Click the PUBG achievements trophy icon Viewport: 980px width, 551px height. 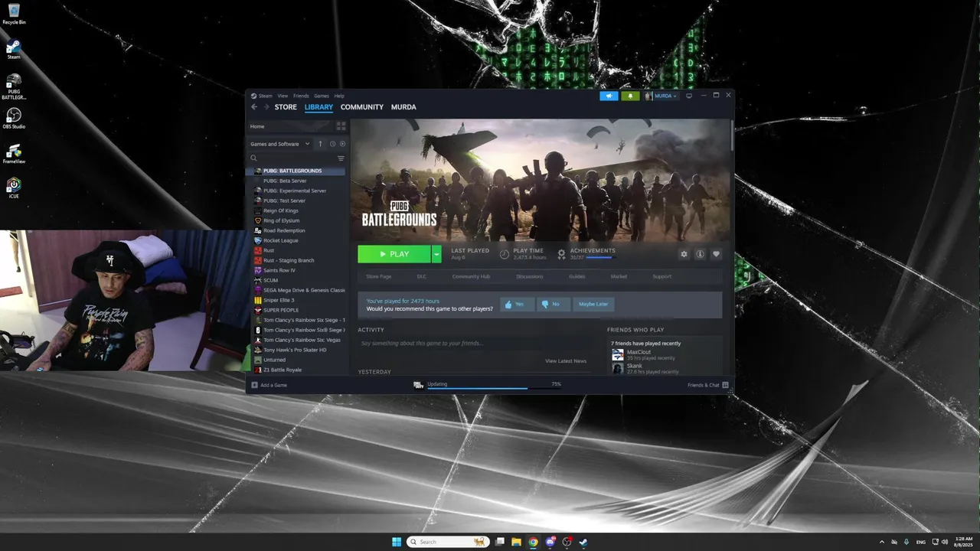(x=561, y=254)
